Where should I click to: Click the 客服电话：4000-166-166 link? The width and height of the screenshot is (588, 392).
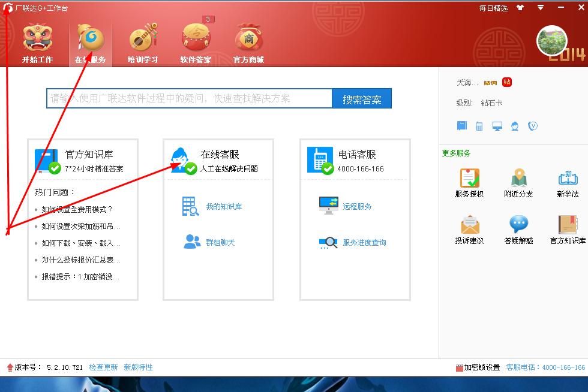coord(545,367)
